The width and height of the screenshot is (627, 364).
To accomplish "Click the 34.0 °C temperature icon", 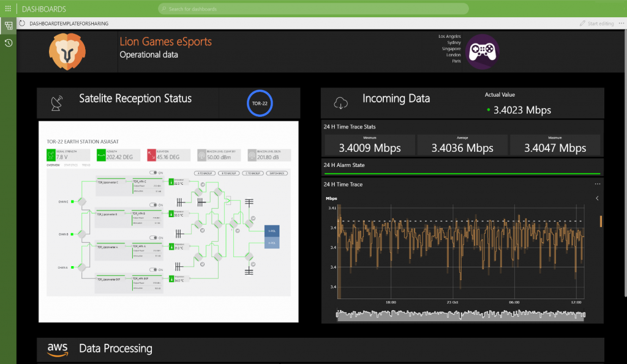I will pos(171,279).
